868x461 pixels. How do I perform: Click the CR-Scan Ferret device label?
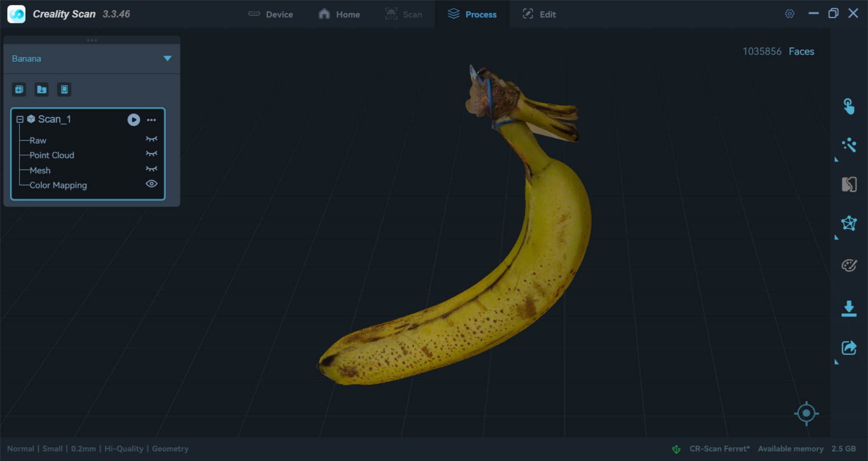[719, 449]
